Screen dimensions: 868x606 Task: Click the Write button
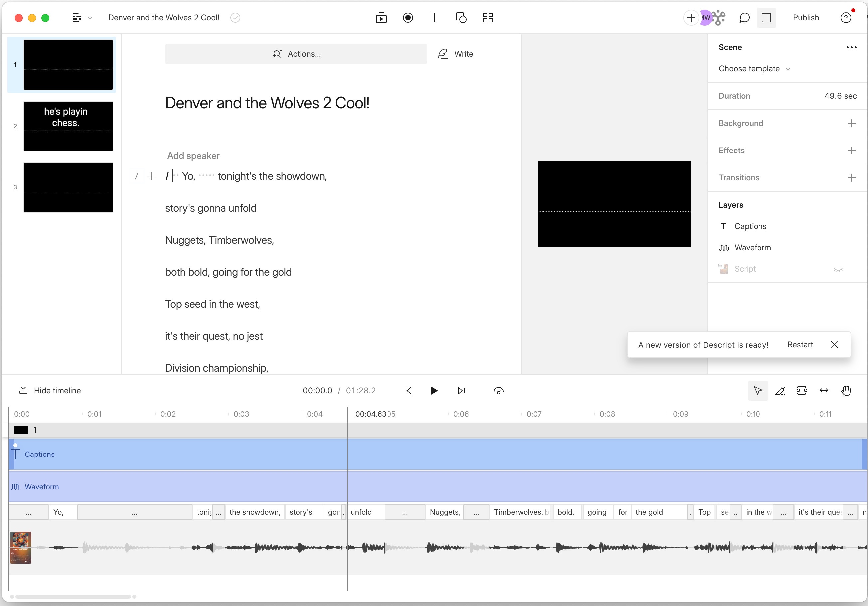456,54
